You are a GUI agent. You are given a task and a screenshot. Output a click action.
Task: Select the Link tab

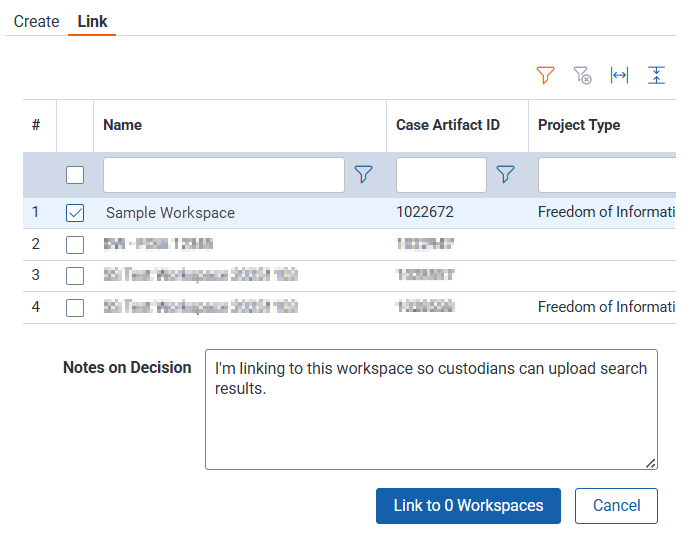[x=92, y=21]
